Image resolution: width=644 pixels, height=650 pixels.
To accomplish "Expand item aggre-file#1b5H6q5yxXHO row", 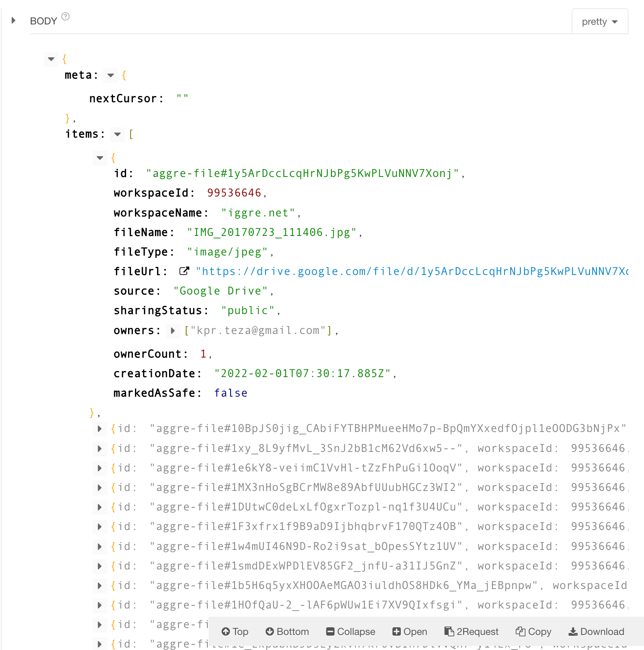I will (100, 586).
